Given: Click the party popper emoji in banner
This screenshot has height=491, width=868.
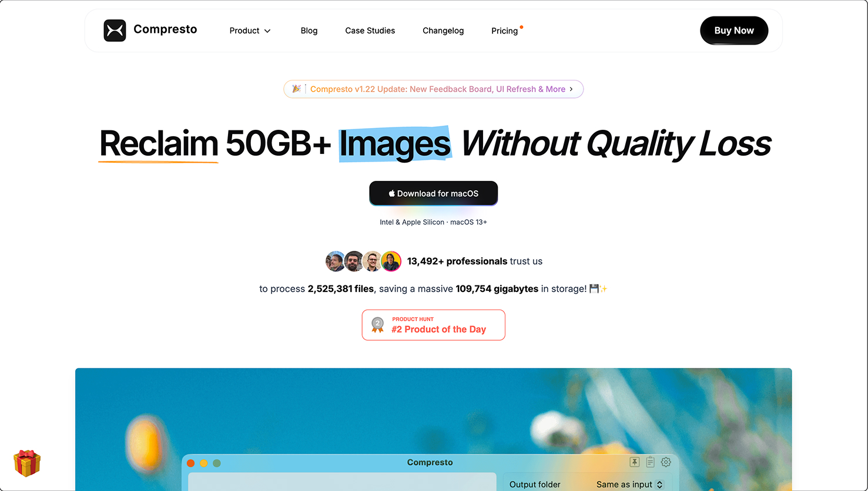Looking at the screenshot, I should (x=297, y=89).
